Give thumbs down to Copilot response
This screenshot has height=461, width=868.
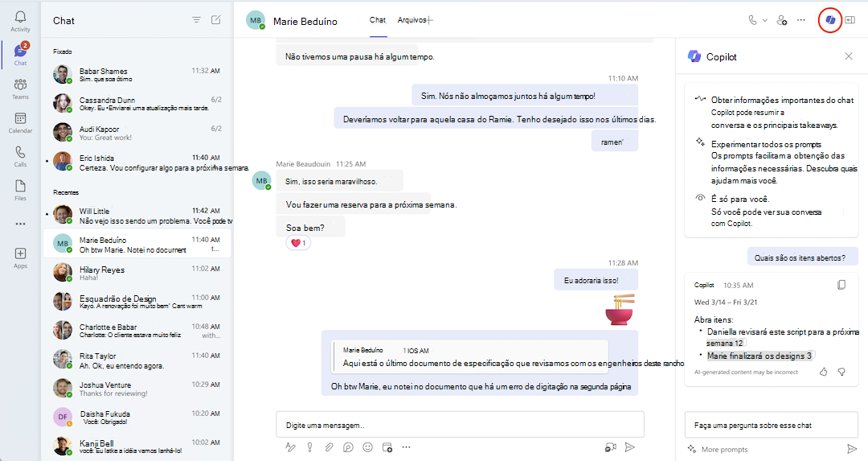pos(841,372)
